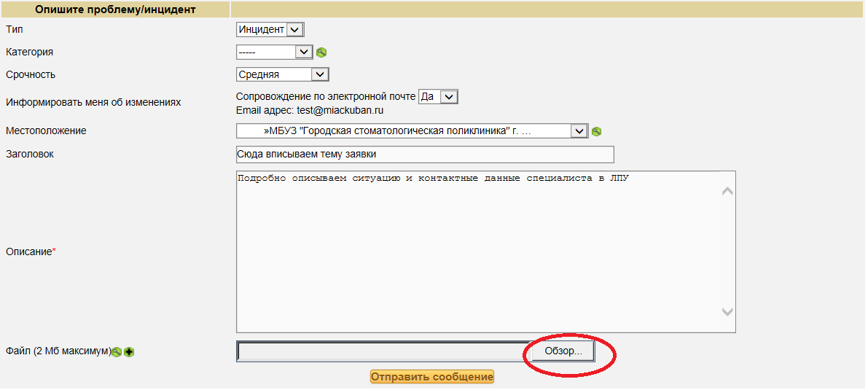
Task: Open the Тип dropdown showing Инцидент
Action: click(270, 30)
